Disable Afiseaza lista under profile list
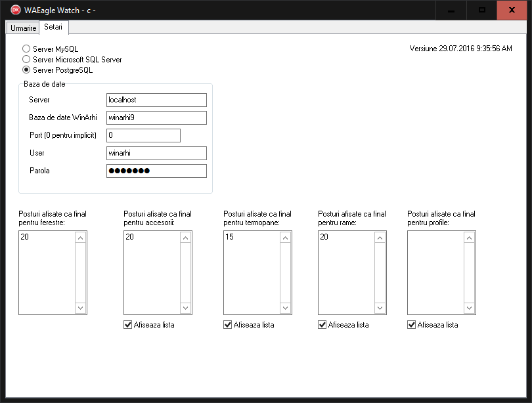The width and height of the screenshot is (532, 403). coord(412,325)
